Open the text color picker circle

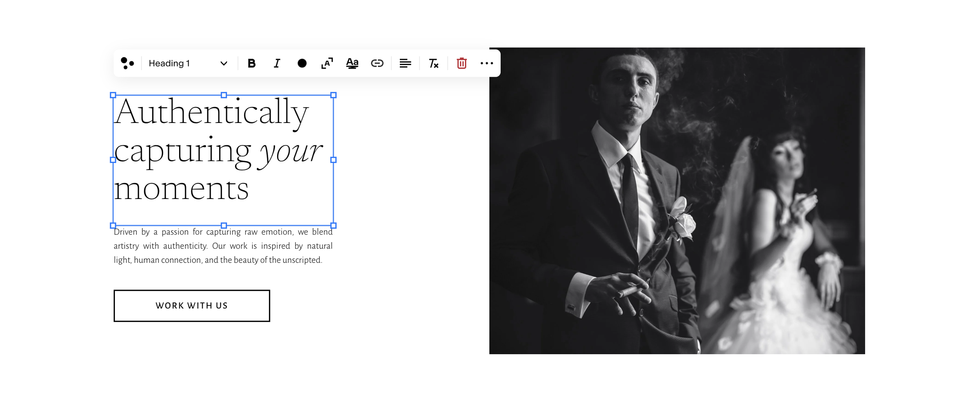pos(302,63)
